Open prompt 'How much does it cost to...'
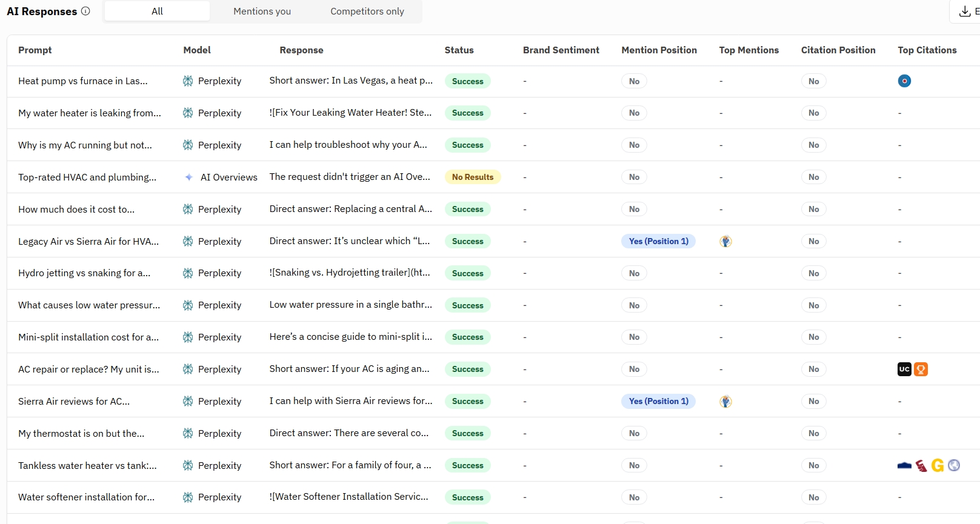Image resolution: width=980 pixels, height=524 pixels. pyautogui.click(x=76, y=210)
